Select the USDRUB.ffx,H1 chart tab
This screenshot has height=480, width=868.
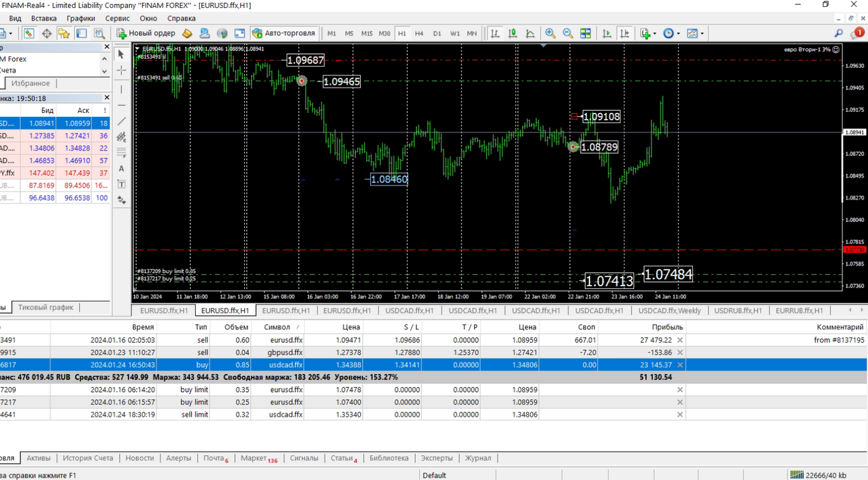(738, 311)
